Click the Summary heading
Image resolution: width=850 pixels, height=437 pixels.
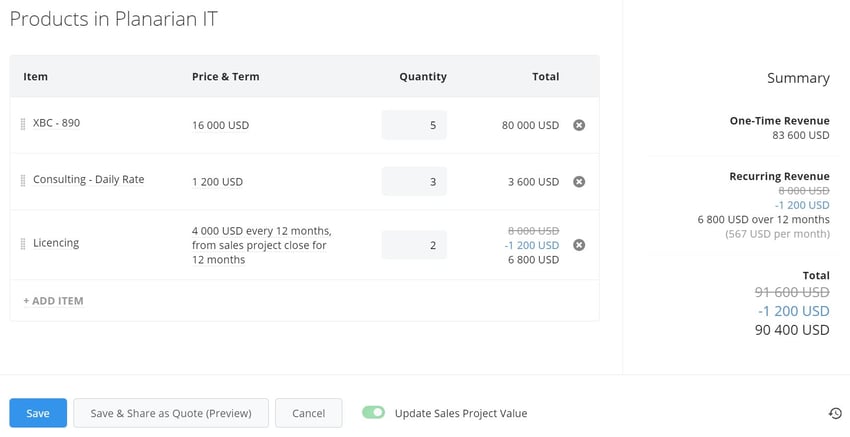798,79
